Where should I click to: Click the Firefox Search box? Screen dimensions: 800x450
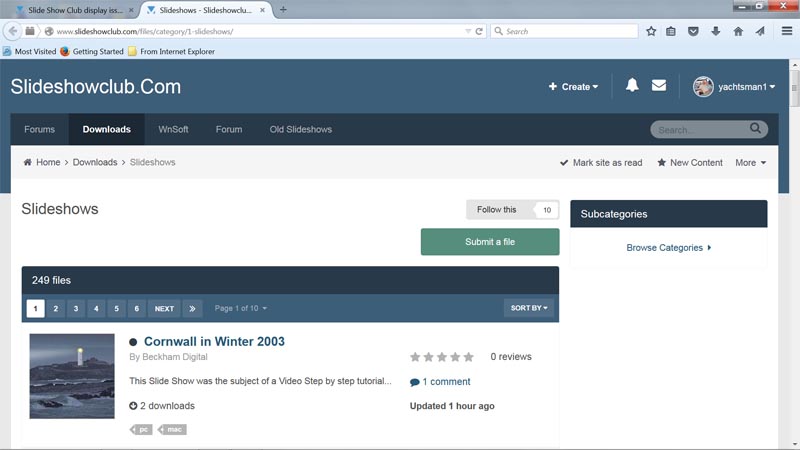click(564, 31)
